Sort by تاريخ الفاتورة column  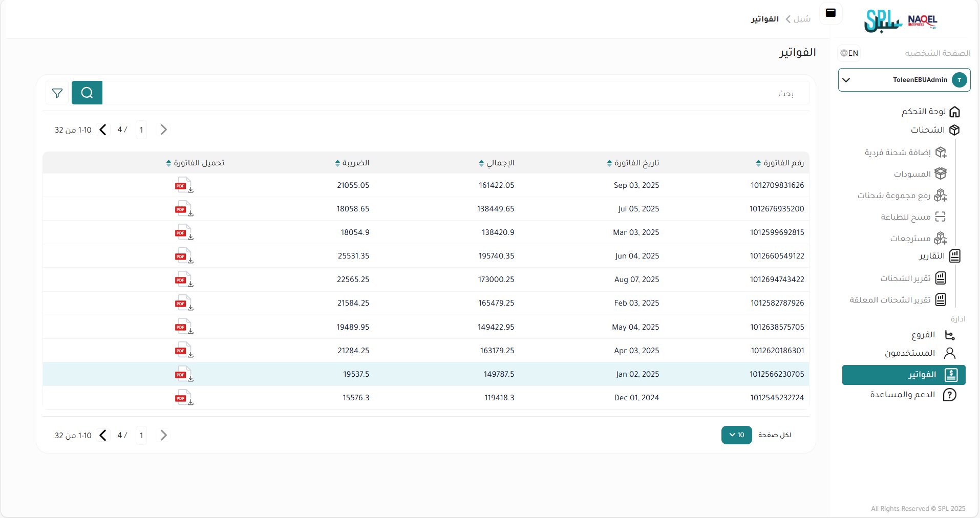point(633,163)
